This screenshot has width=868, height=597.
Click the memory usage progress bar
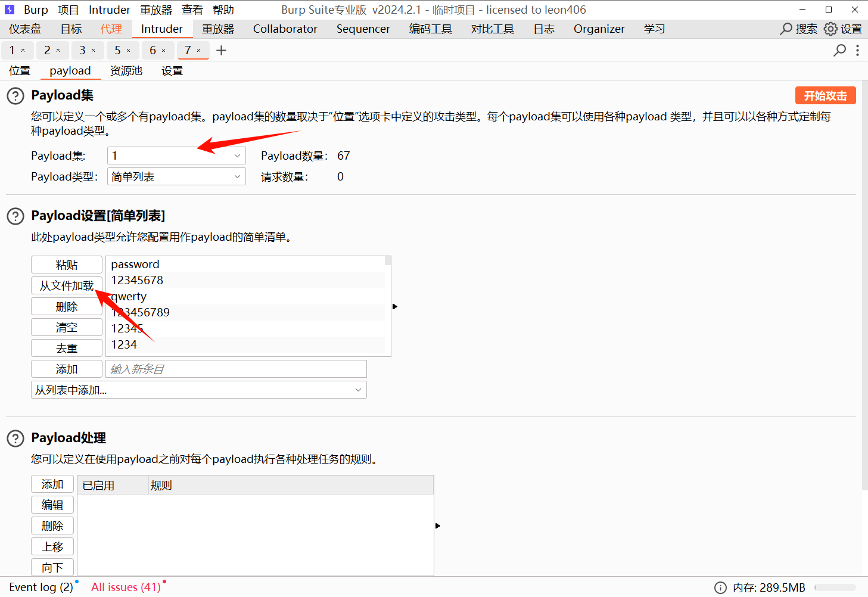tap(835, 587)
